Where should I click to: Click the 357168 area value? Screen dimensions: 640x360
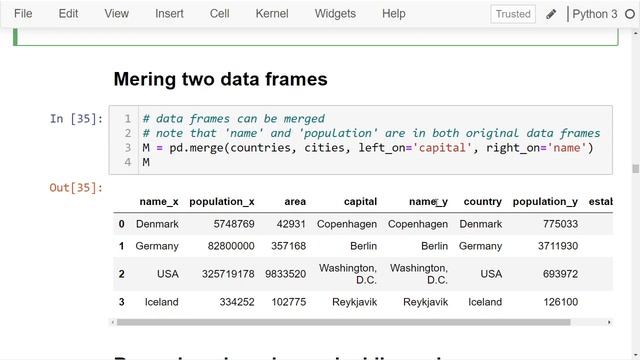click(x=289, y=246)
